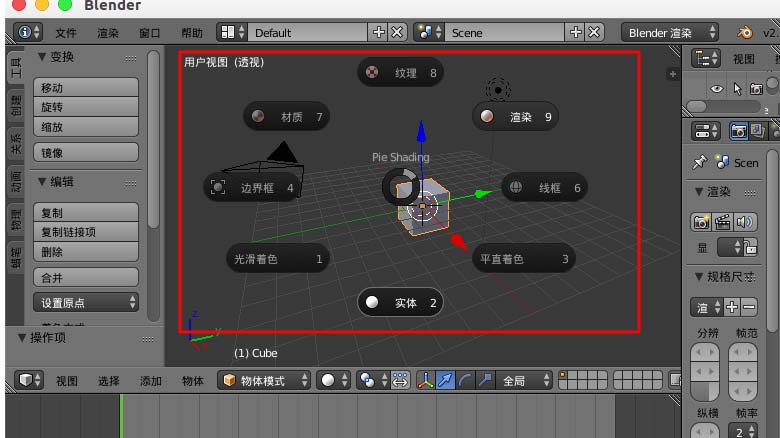This screenshot has width=780, height=438.
Task: Click the 旋转 rotate button
Action: pyautogui.click(x=86, y=107)
